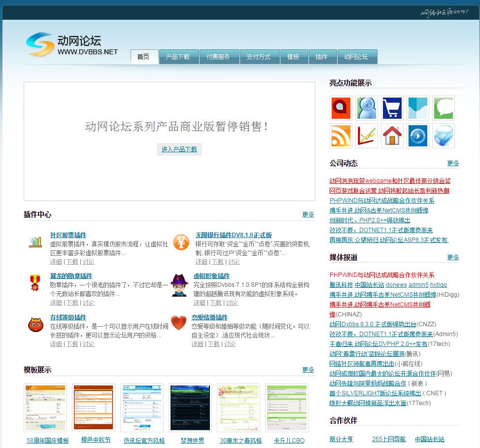Open the 虚拟形象插件 title link

(x=211, y=276)
